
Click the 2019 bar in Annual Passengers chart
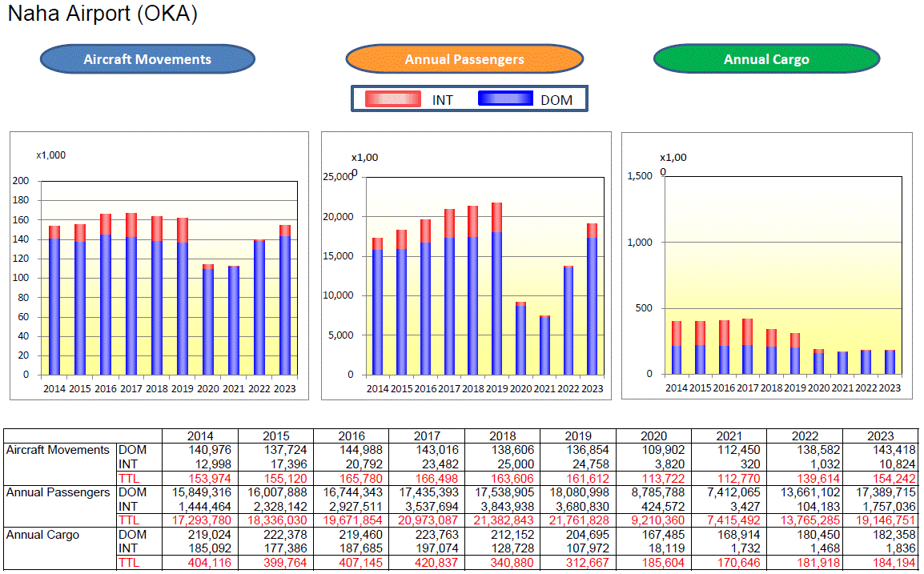point(496,289)
